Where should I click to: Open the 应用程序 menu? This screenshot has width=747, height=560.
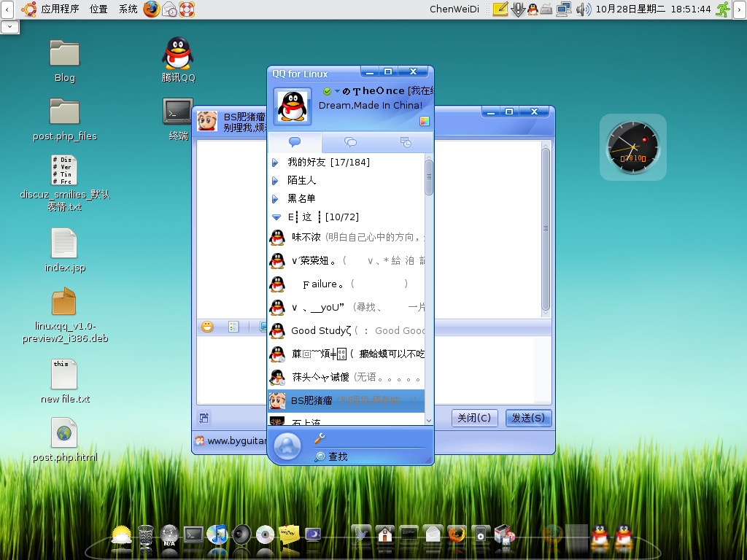60,9
